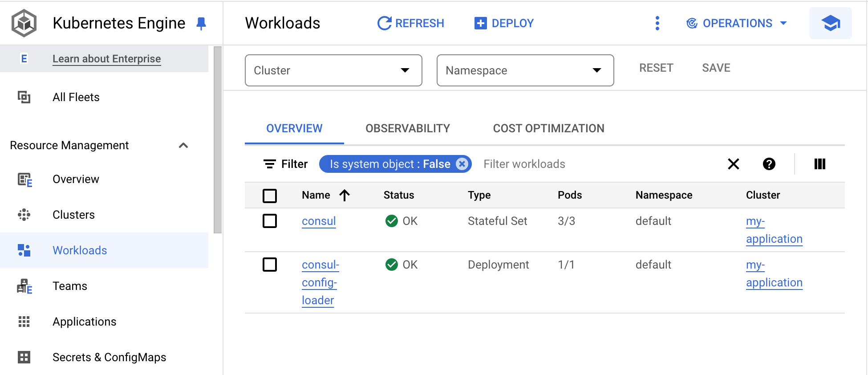Image resolution: width=868 pixels, height=375 pixels.
Task: Click the Deploy button
Action: coord(504,23)
